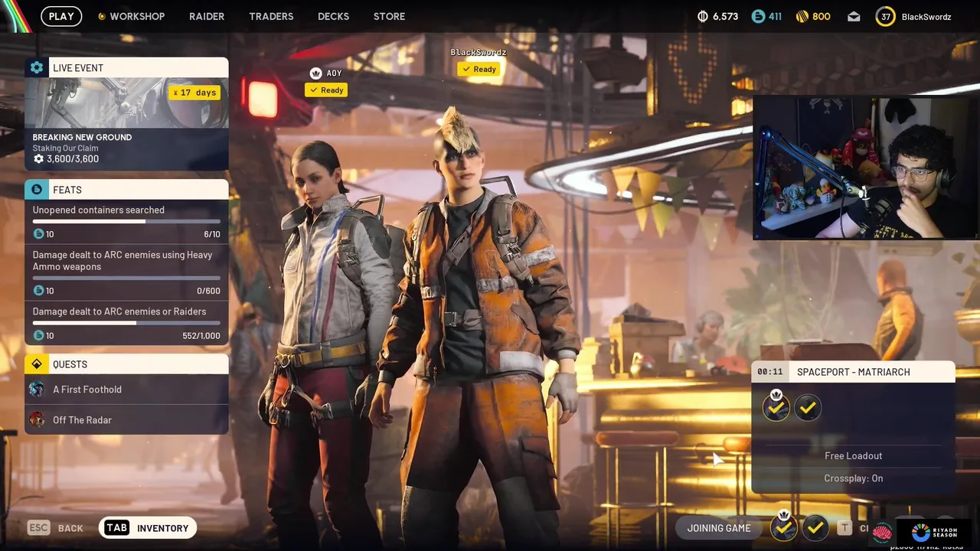This screenshot has height=551, width=980.
Task: Click the crown leader icon next to AOY
Action: (315, 73)
